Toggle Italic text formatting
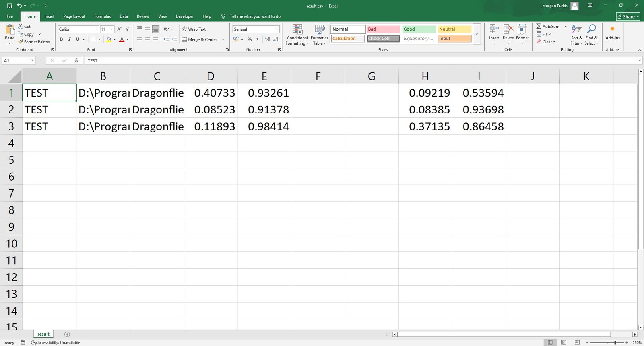The image size is (644, 346). pos(70,39)
